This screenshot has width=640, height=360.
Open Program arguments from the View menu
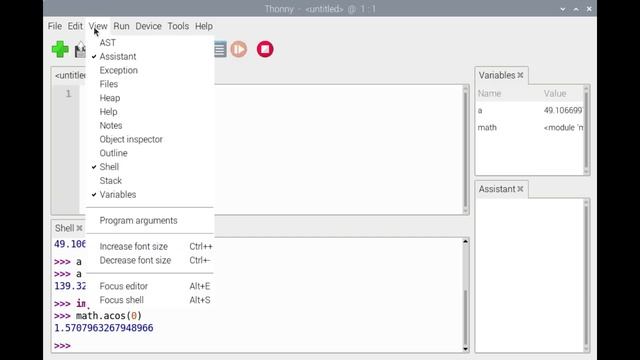(x=138, y=220)
